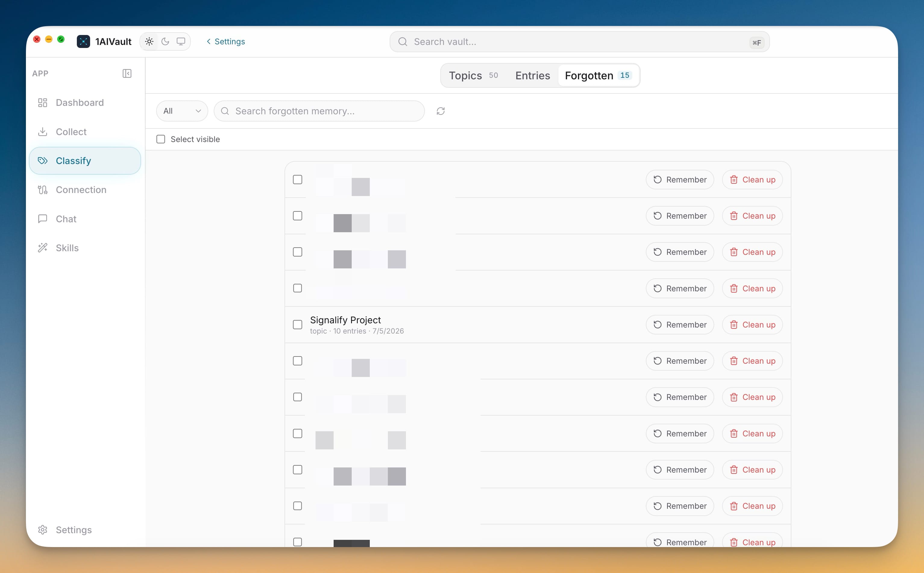
Task: Switch to the Entries tab
Action: pos(533,75)
